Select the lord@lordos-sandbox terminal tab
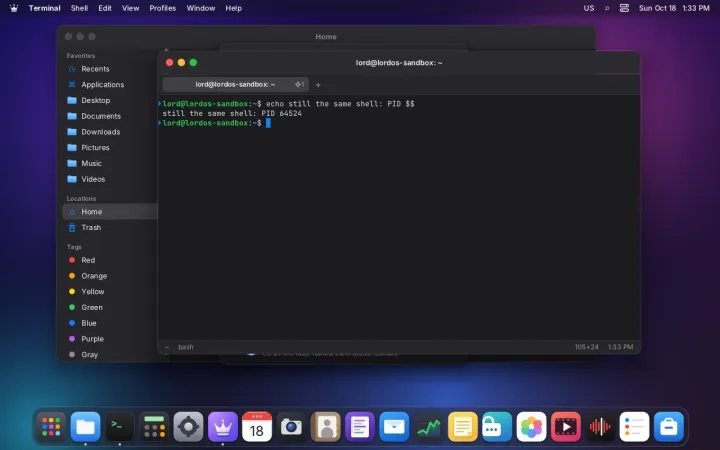 [x=236, y=84]
